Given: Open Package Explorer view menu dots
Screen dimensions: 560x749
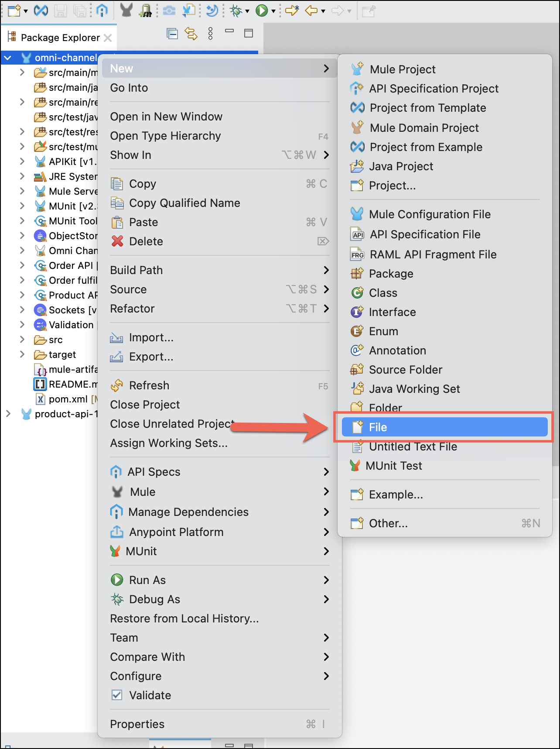Looking at the screenshot, I should (211, 34).
